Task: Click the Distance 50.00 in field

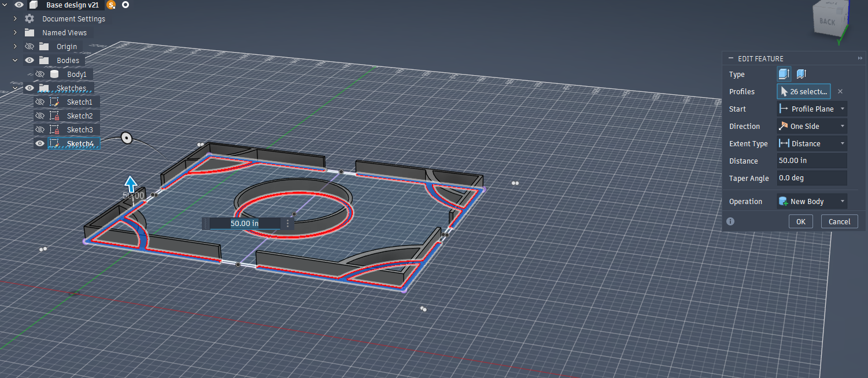Action: click(812, 161)
